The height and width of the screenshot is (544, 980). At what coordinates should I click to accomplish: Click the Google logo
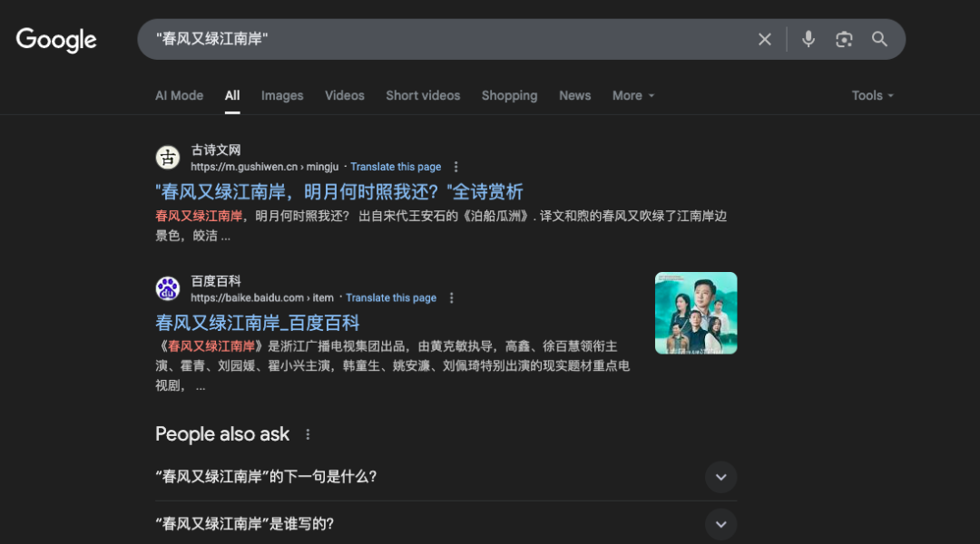56,40
